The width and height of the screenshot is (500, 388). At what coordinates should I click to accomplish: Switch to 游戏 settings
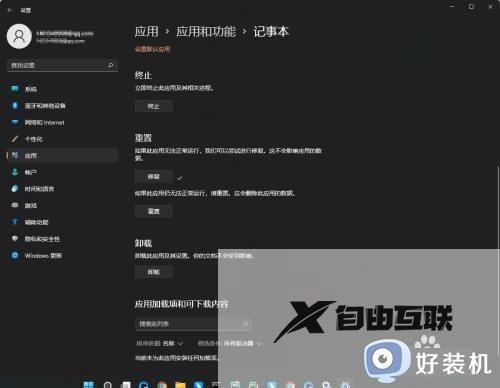pos(62,206)
